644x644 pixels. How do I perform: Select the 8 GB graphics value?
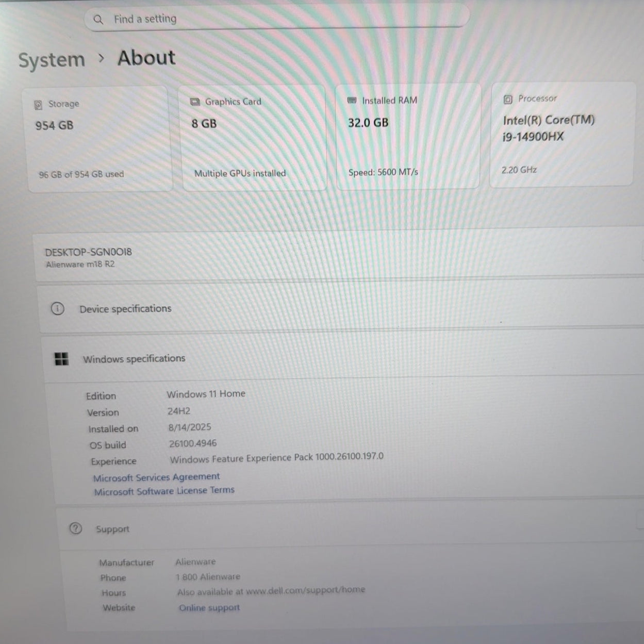pyautogui.click(x=204, y=124)
